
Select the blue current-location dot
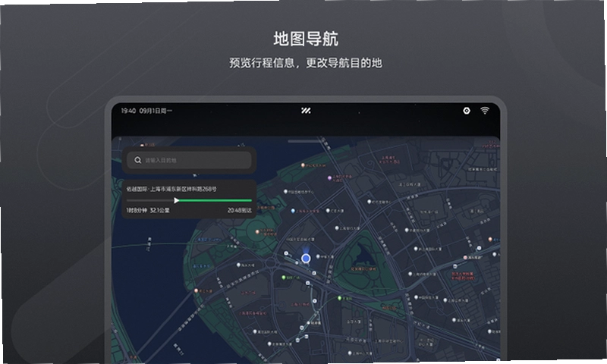[x=306, y=258]
